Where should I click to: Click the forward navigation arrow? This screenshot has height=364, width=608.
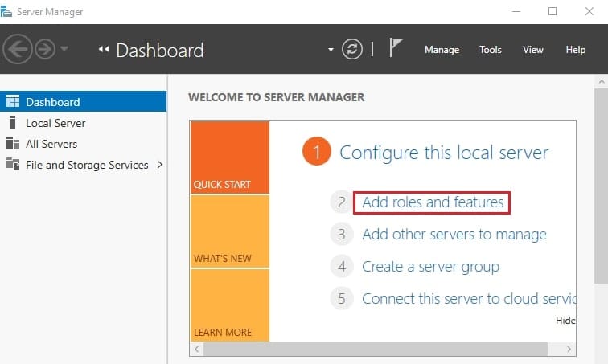(45, 49)
